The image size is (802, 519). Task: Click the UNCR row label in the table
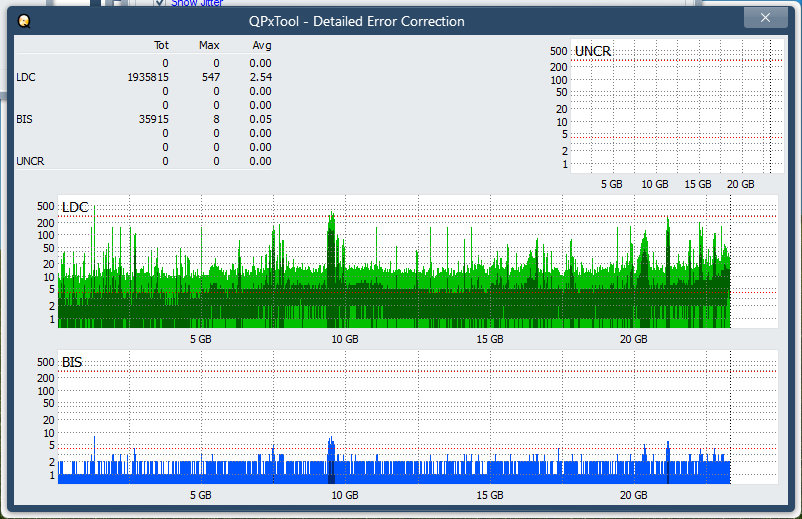pos(31,161)
